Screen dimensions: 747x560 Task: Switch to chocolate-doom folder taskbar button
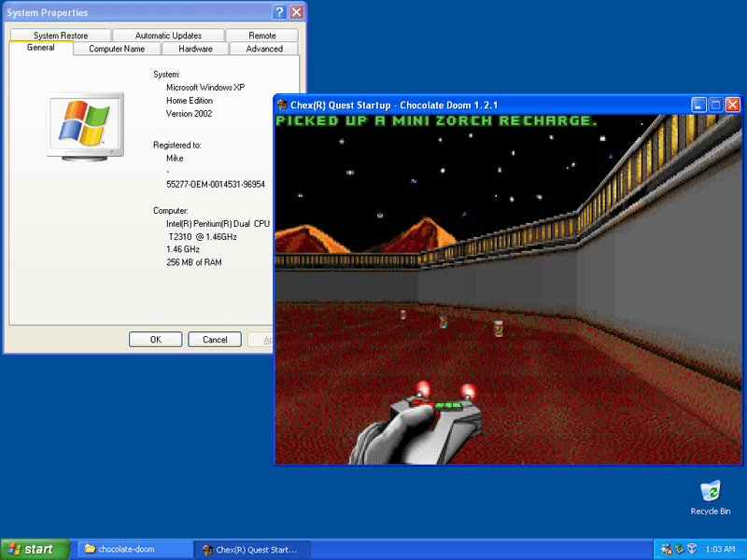134,550
